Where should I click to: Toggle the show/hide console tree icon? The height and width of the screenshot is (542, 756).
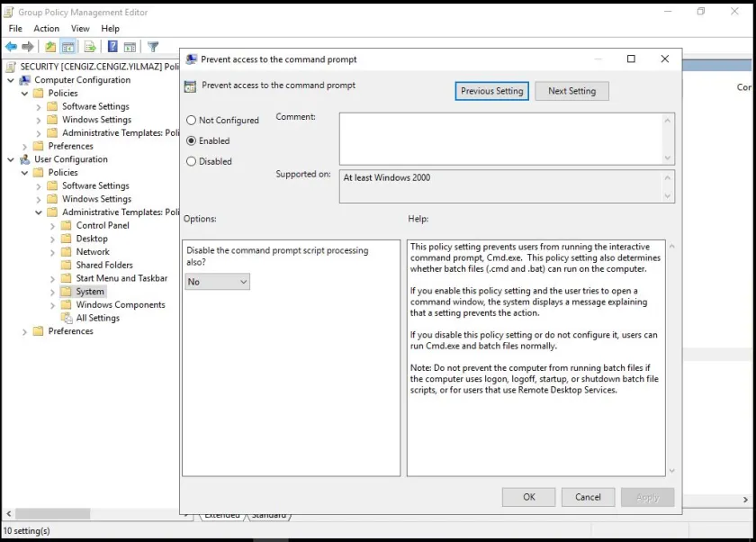(x=67, y=47)
